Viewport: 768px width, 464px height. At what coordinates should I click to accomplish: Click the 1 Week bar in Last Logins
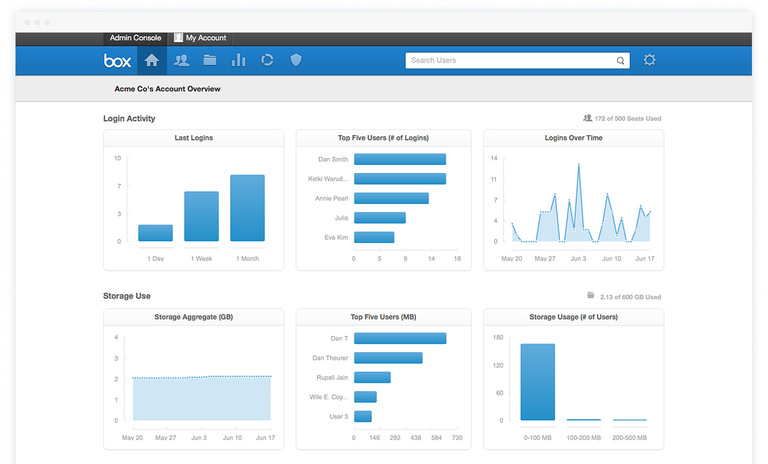coord(201,216)
